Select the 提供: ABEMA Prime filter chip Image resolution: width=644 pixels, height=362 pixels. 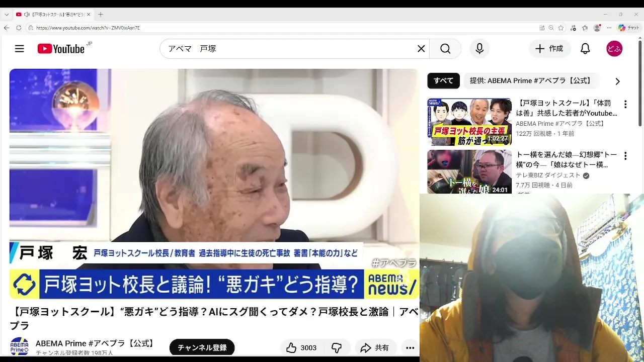(x=530, y=81)
